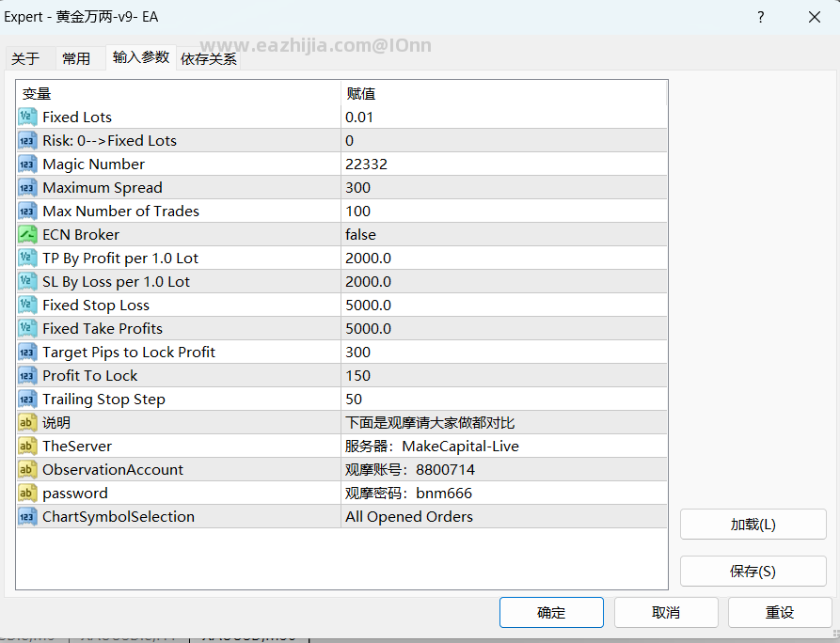Image resolution: width=840 pixels, height=643 pixels.
Task: Reset parameters with 重设 button
Action: 780,613
